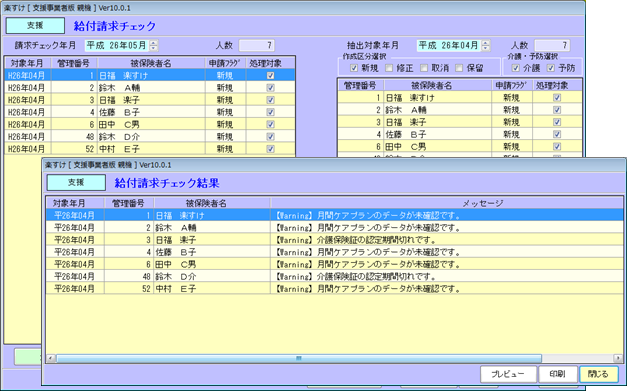This screenshot has width=627, height=391.
Task: Click the 抽出対象年月 spinner arrows
Action: point(485,45)
